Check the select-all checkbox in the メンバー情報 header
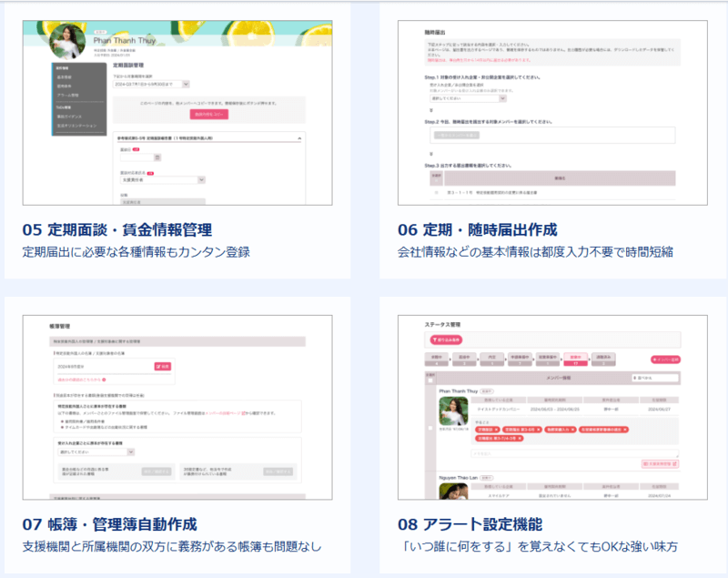Viewport: 728px width, 578px height. (430, 379)
